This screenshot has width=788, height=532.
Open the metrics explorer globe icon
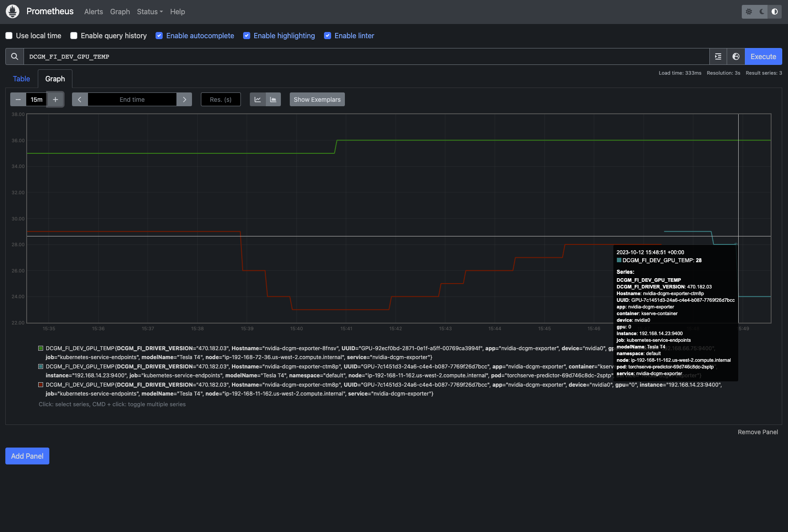(x=736, y=56)
